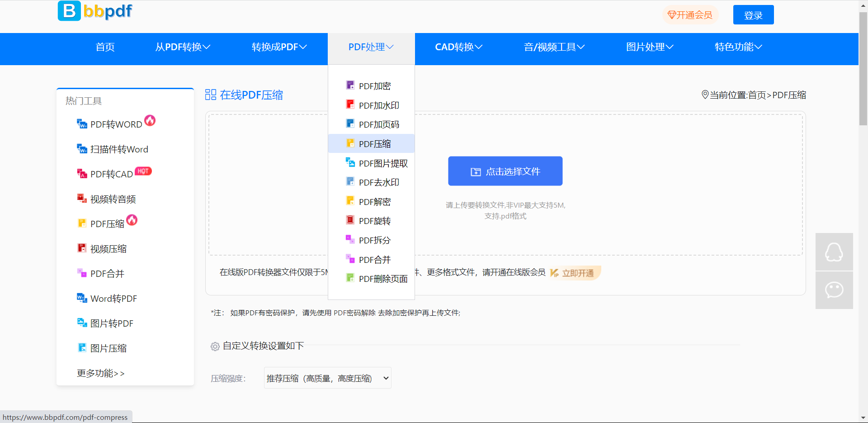
Task: Click the 立即开通 VIP link
Action: pyautogui.click(x=575, y=273)
